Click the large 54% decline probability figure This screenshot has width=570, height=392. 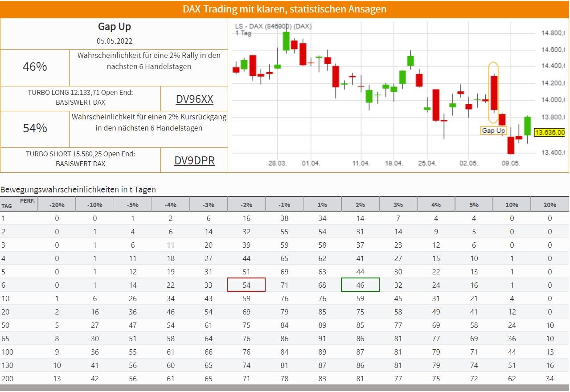point(35,128)
